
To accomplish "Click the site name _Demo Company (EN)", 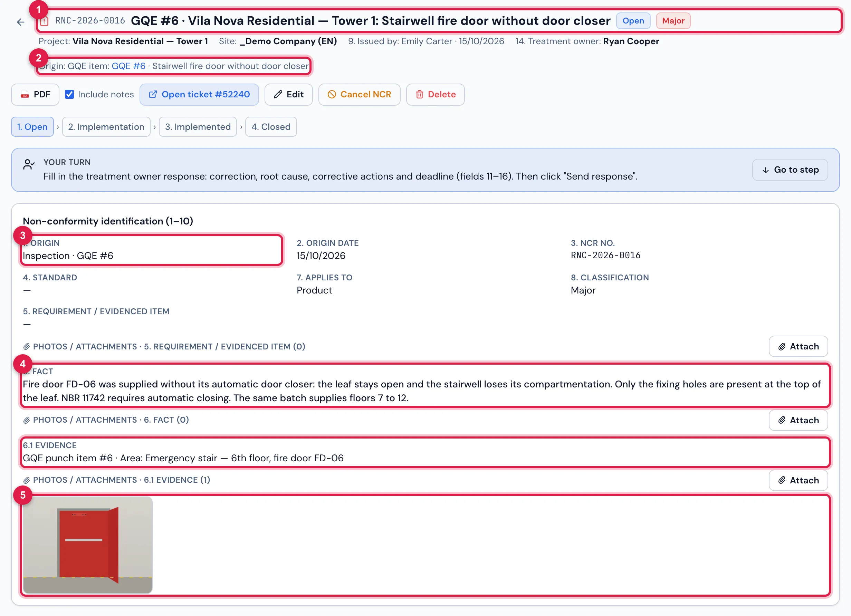I will (288, 41).
